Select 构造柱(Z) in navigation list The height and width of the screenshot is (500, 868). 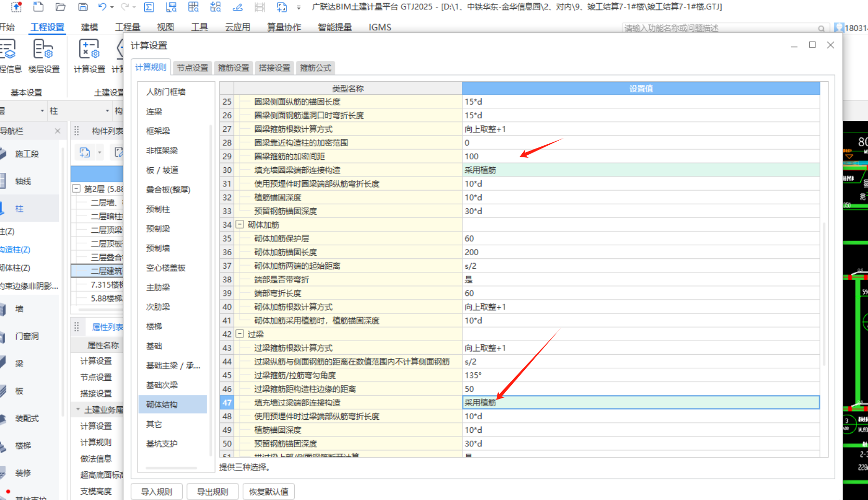point(15,249)
